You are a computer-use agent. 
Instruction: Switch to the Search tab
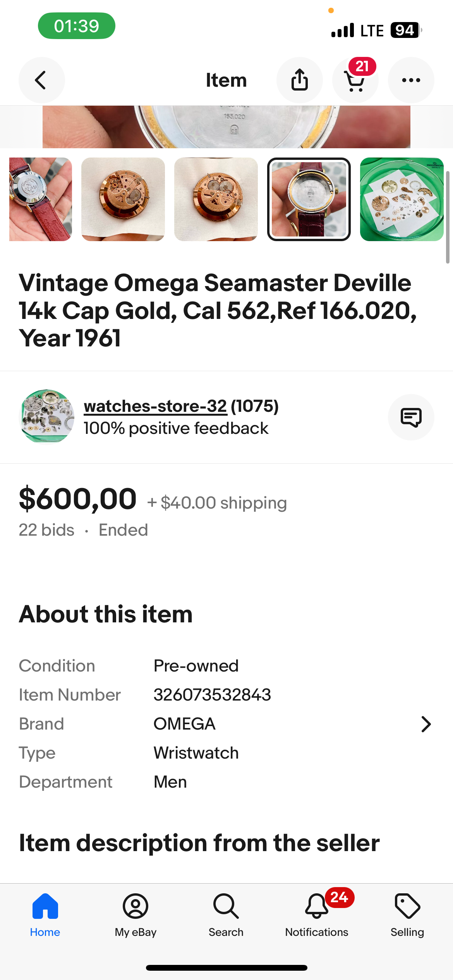pos(226,906)
